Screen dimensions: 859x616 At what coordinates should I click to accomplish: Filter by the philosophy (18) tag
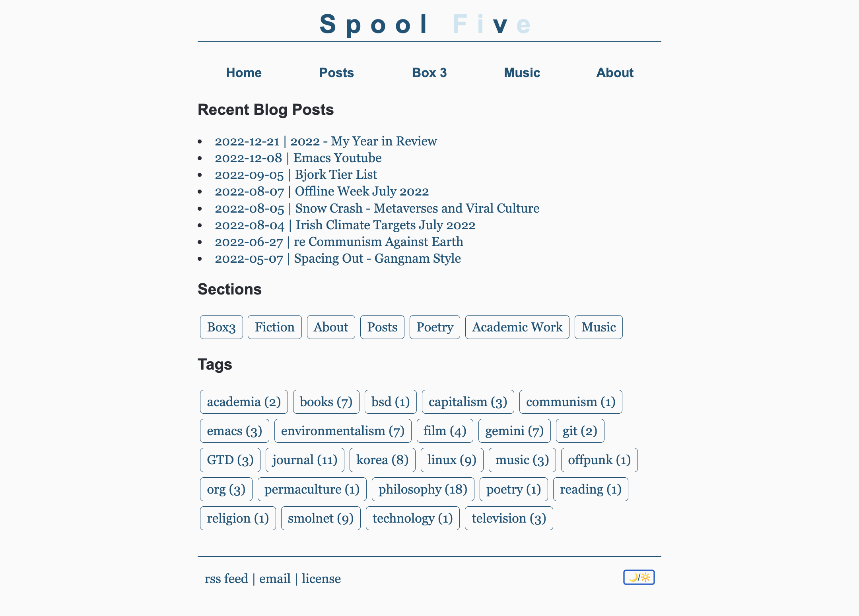coord(423,489)
